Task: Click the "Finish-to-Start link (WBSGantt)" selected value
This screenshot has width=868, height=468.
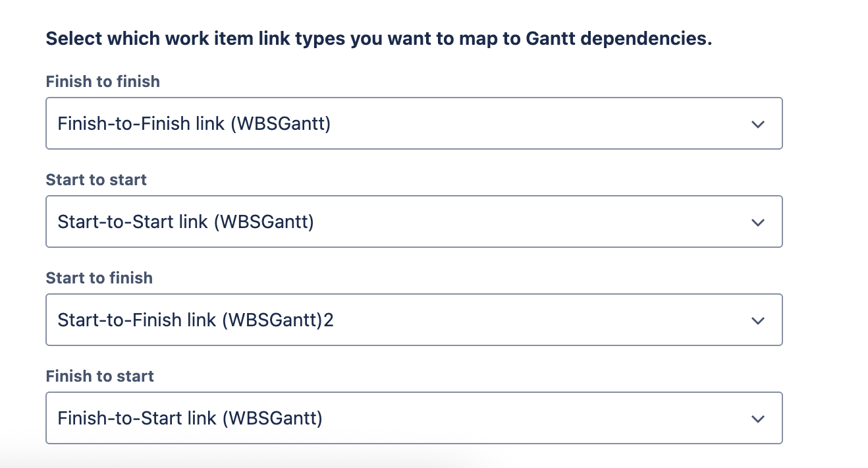Action: (x=190, y=419)
